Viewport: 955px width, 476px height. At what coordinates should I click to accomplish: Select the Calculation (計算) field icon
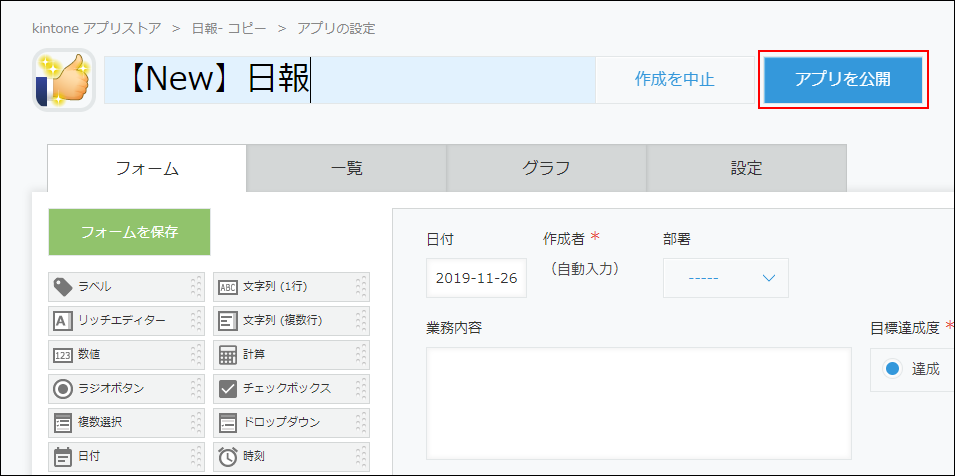tap(228, 355)
